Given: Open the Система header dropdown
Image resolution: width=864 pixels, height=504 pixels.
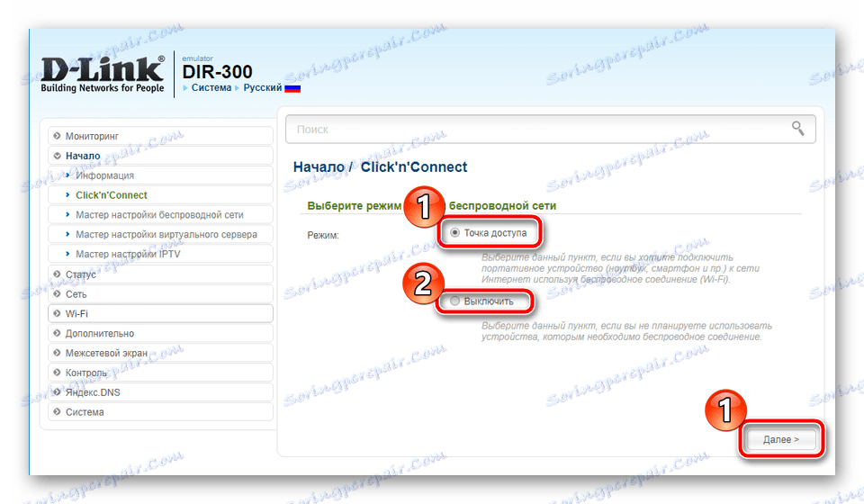Looking at the screenshot, I should (211, 87).
